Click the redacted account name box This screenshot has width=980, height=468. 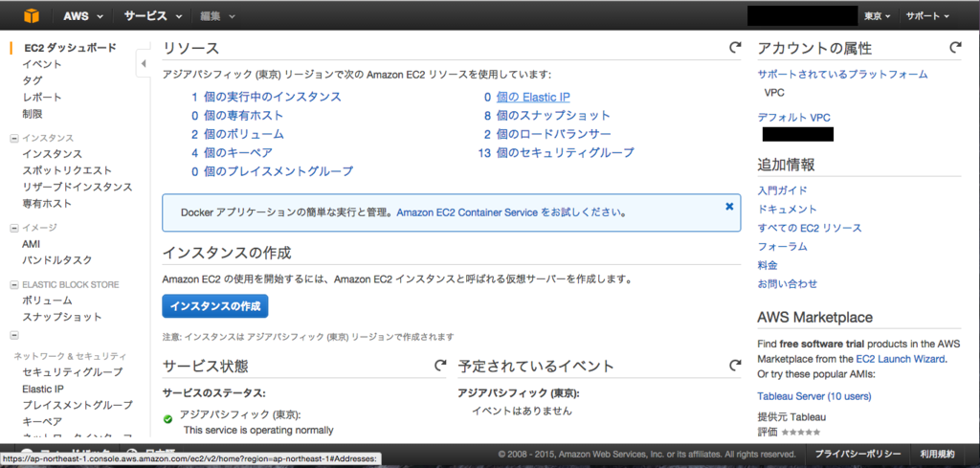click(803, 16)
